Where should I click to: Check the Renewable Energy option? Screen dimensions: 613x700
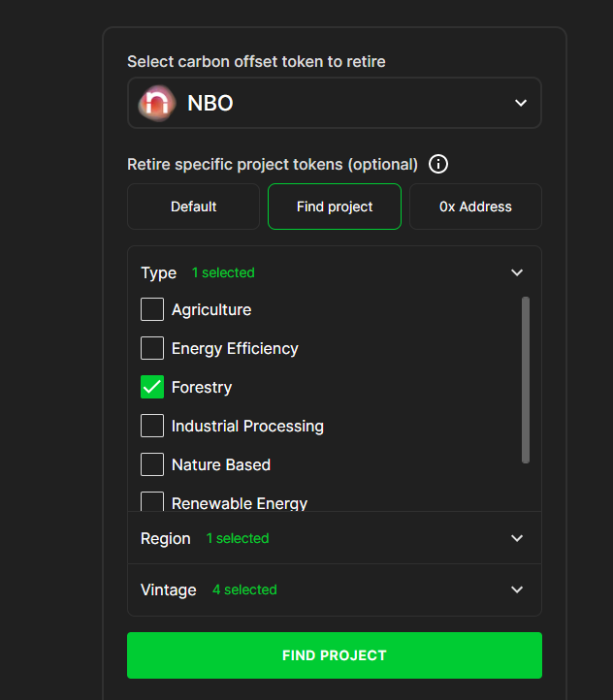152,501
